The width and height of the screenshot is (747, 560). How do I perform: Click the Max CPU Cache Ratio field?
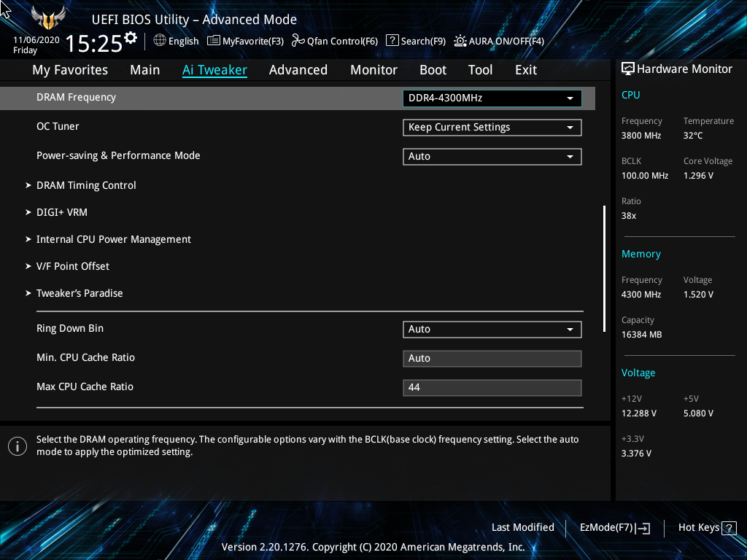[492, 388]
